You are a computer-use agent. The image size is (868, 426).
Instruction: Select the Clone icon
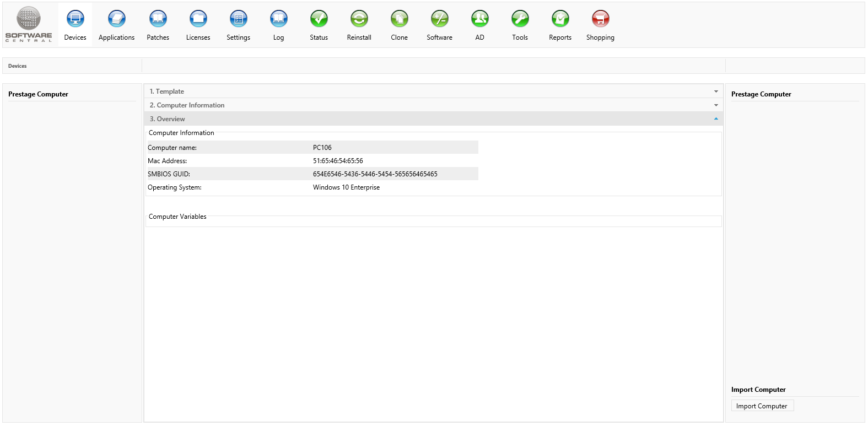tap(400, 19)
